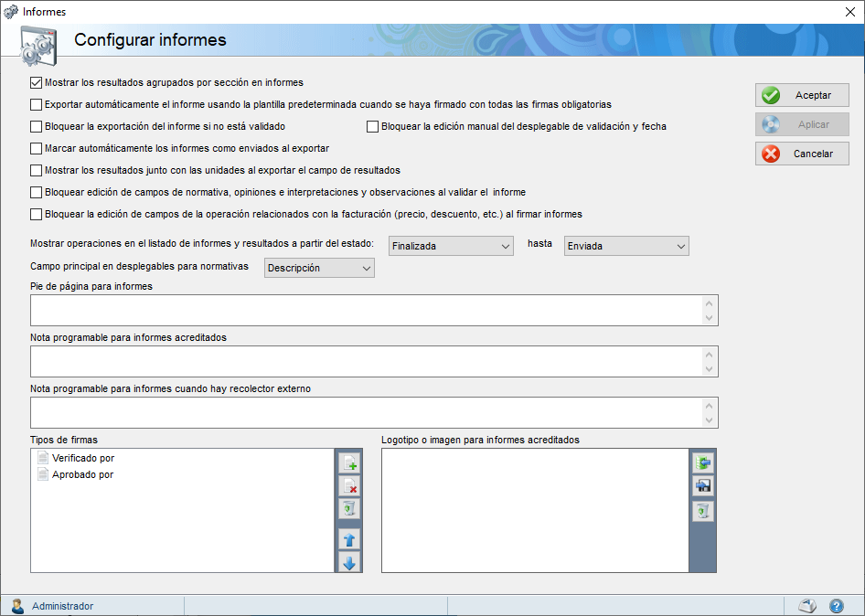865x616 pixels.
Task: Check Bloquear la exportación si no está validado
Action: pos(36,127)
